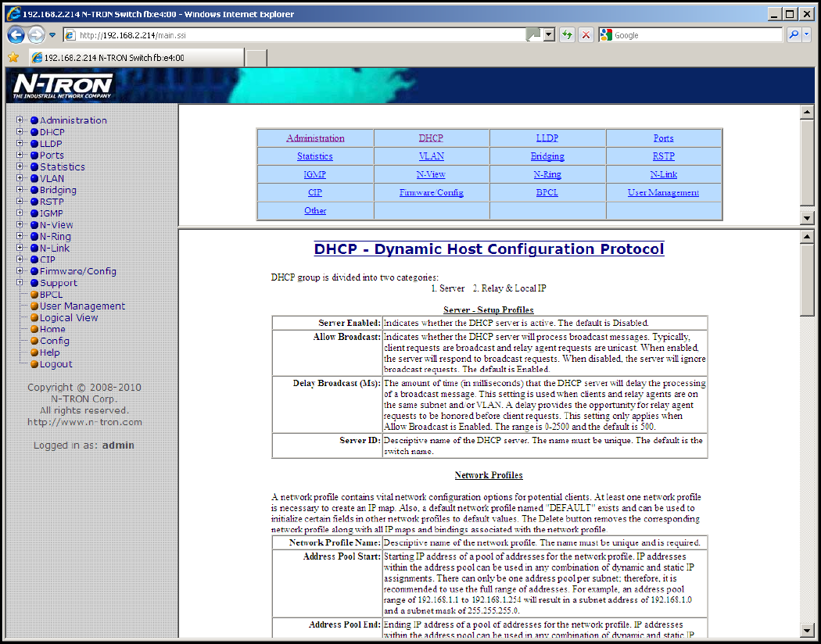Click the Other link in top table
This screenshot has height=644, width=821.
[x=315, y=210]
